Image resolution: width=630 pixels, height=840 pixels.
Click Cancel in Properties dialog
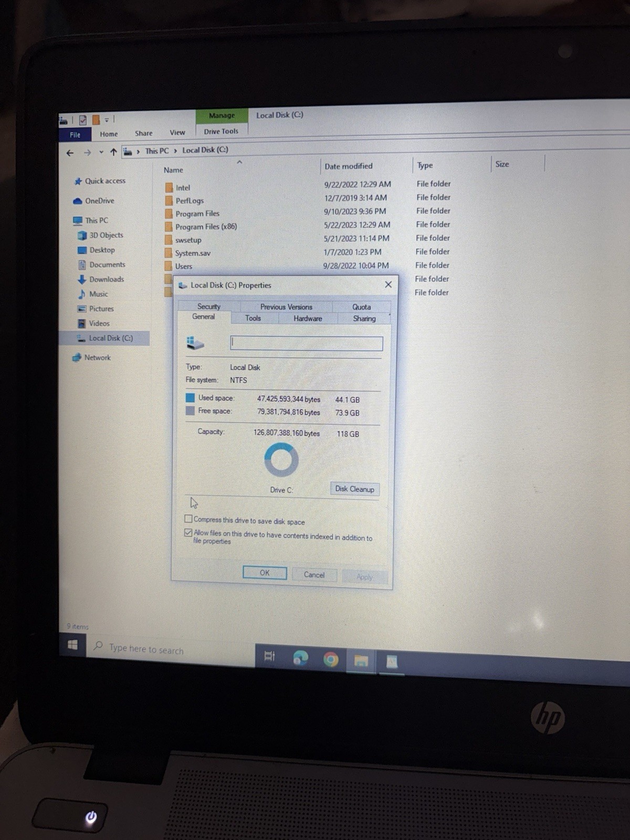pyautogui.click(x=314, y=575)
